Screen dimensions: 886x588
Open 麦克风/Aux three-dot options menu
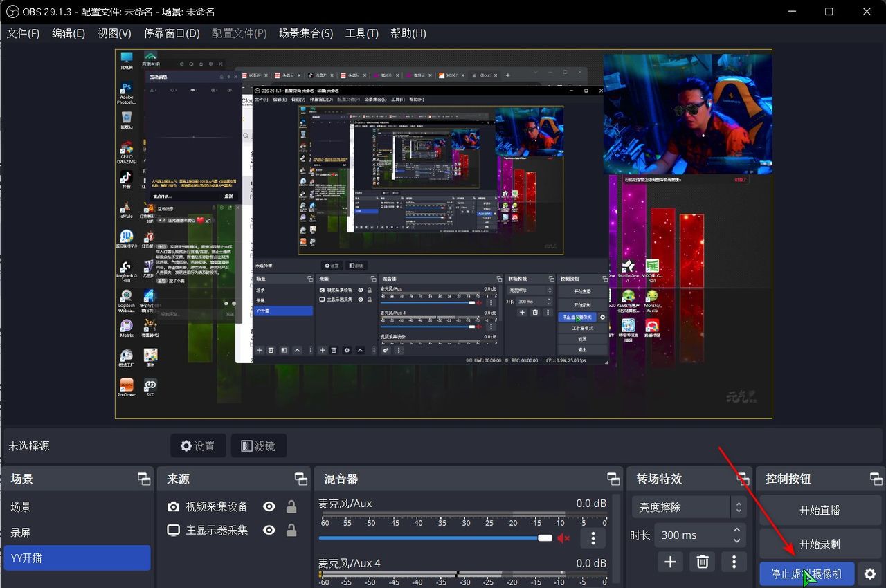[x=593, y=538]
